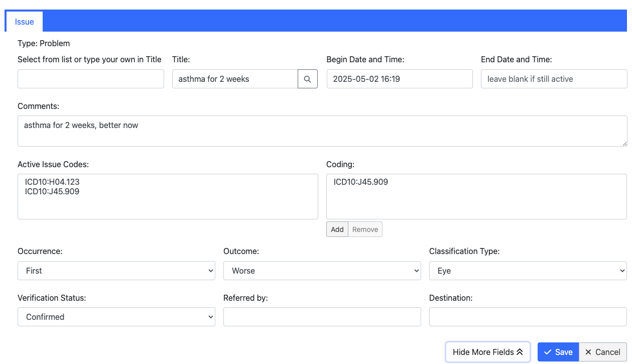This screenshot has width=632, height=364.
Task: Open the Occurrence dropdown
Action: pos(116,271)
